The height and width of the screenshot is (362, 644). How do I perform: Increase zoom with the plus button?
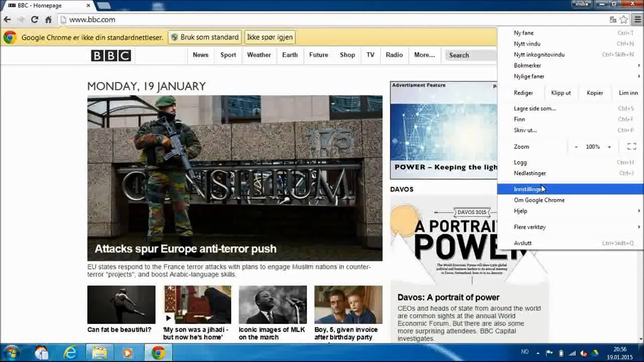pos(609,147)
